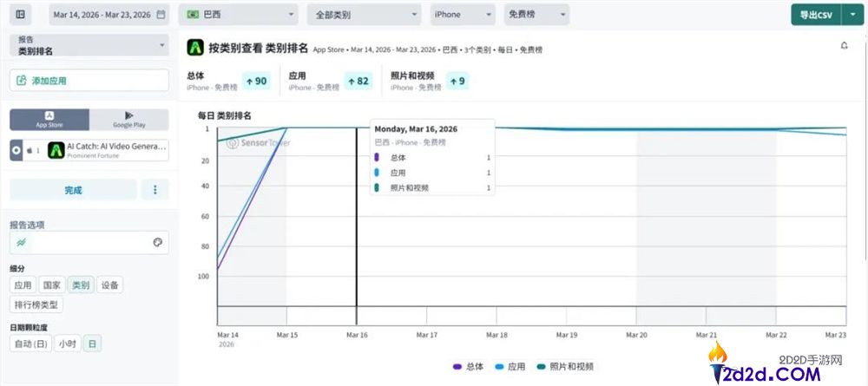Image resolution: width=868 pixels, height=386 pixels.
Task: Toggle the sidebar panel icon
Action: coord(21,15)
